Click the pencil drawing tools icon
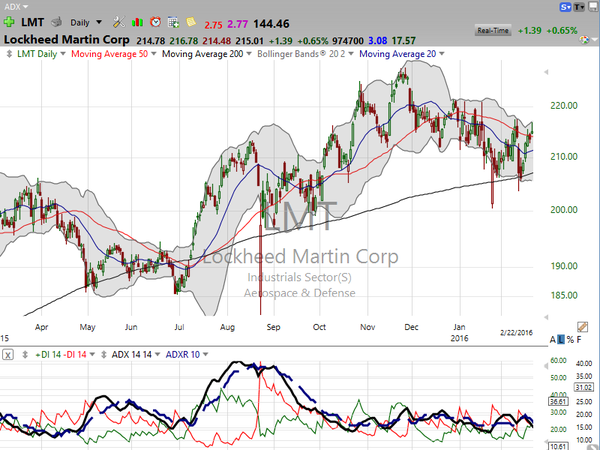The image size is (600, 450). pyautogui.click(x=582, y=326)
